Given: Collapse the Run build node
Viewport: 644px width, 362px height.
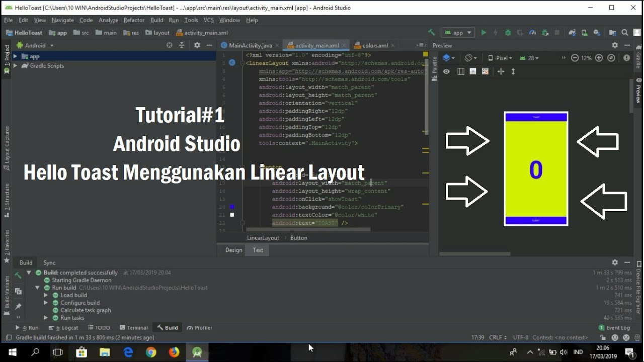Looking at the screenshot, I should point(37,288).
